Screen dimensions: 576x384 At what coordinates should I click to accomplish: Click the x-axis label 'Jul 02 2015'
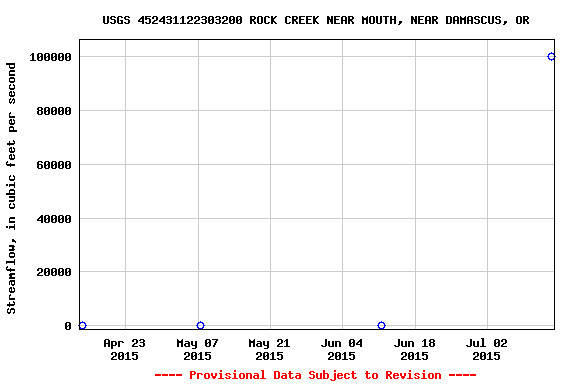[x=487, y=349]
